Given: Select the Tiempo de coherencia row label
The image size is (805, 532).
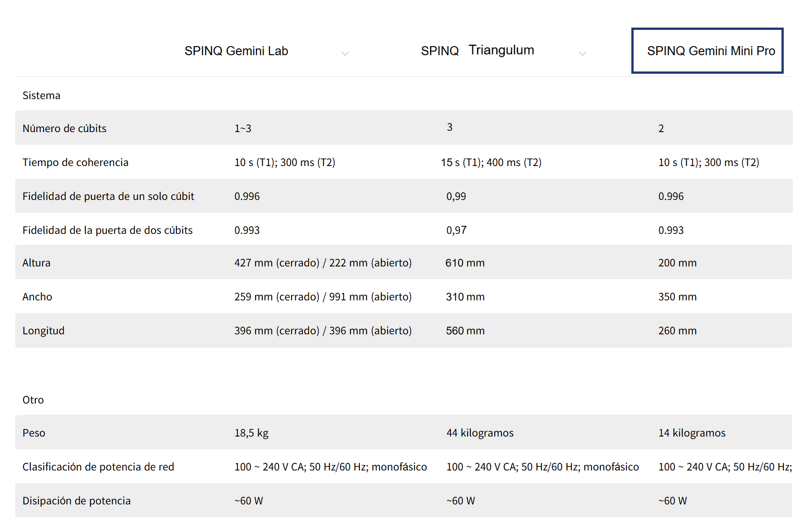Looking at the screenshot, I should click(76, 162).
